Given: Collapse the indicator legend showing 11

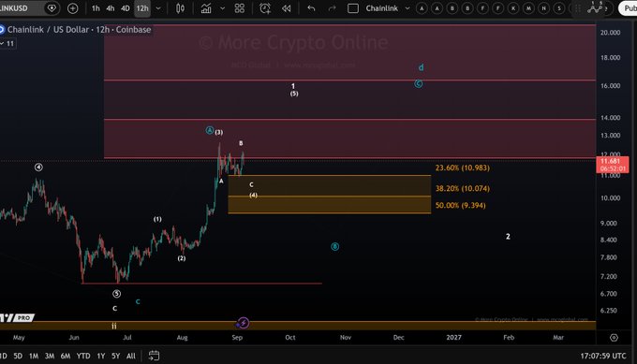Looking at the screenshot, I should click(7, 43).
